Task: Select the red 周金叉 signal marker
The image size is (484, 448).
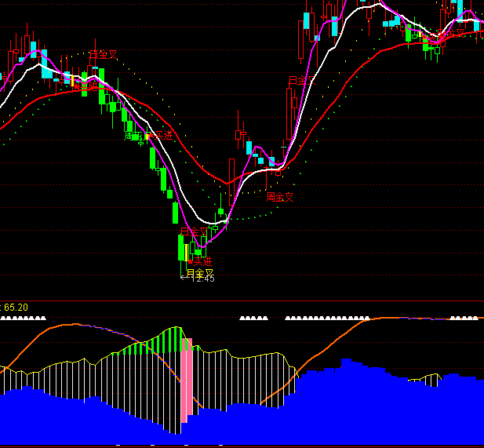Action: [280, 197]
